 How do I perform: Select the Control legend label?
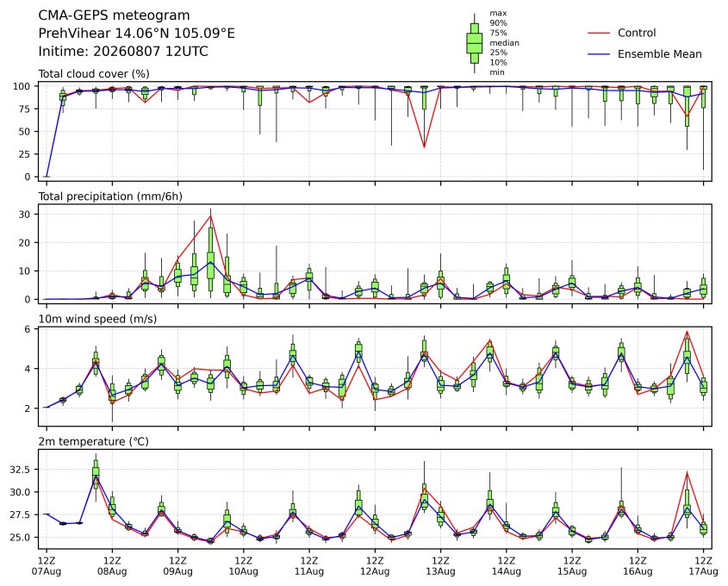(637, 33)
